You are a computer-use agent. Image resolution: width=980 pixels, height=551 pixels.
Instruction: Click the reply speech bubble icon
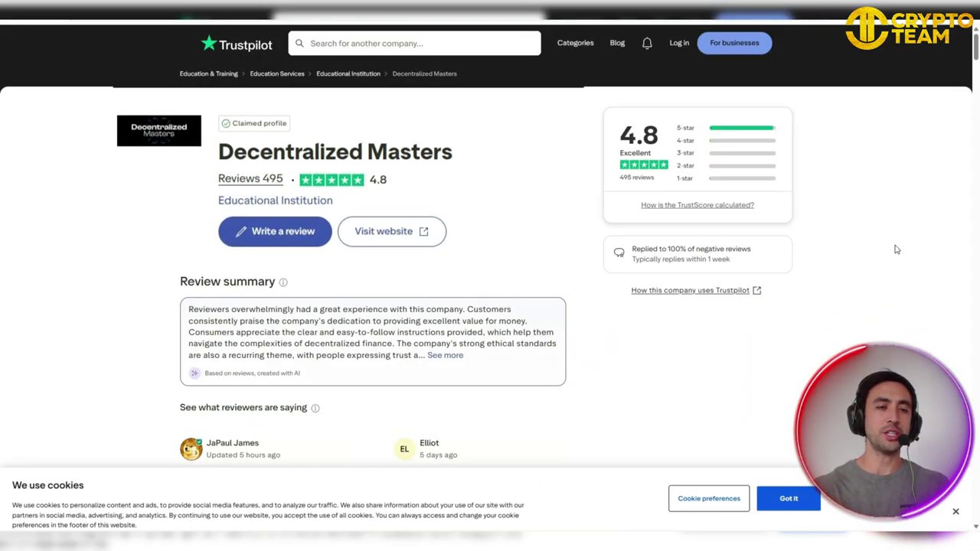619,252
